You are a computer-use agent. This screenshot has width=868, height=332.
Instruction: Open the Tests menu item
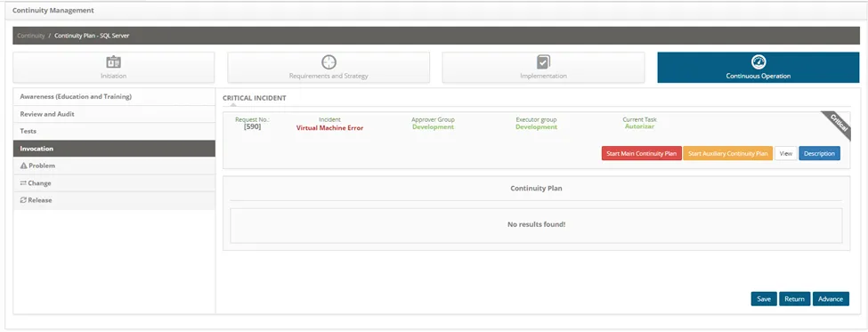click(x=114, y=131)
